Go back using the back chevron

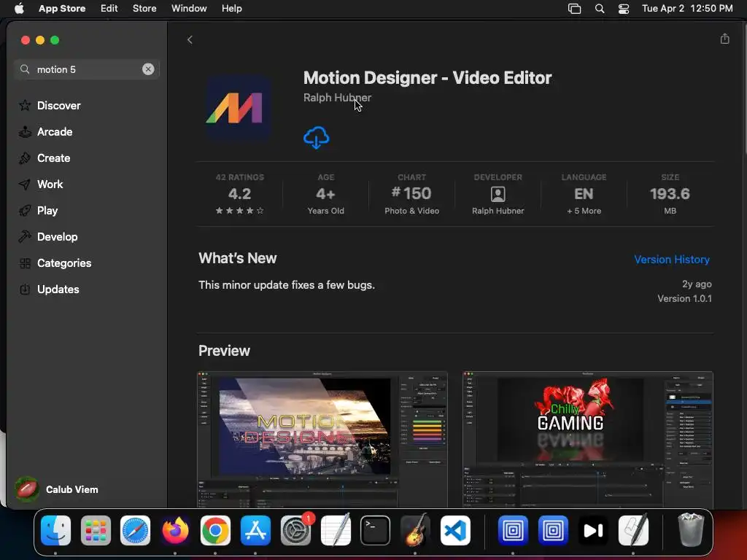tap(190, 39)
